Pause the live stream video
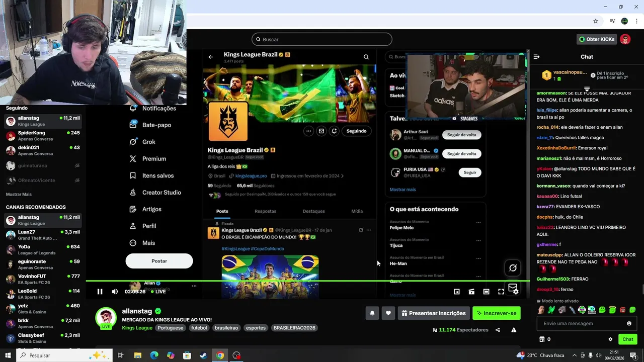 pos(100,292)
